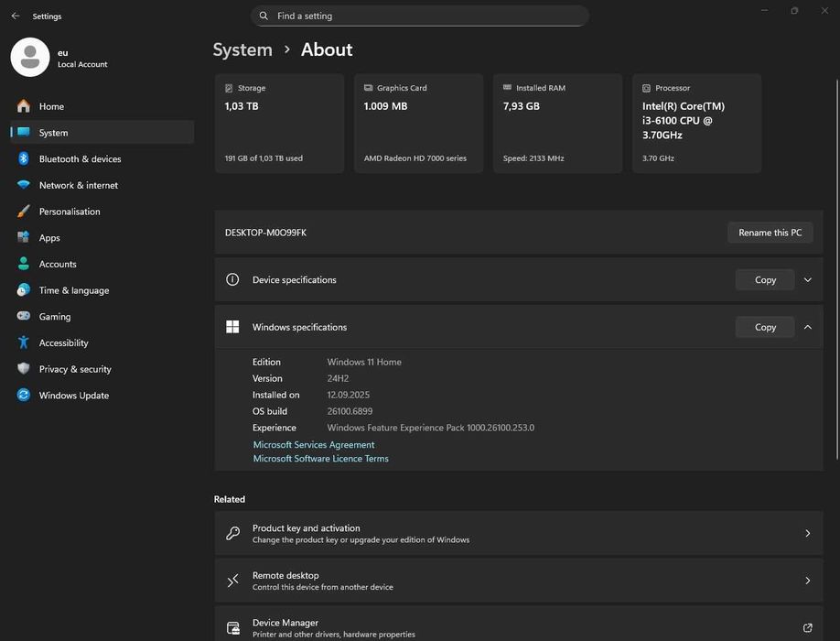Image resolution: width=840 pixels, height=641 pixels.
Task: Open Accessibility using its figure icon
Action: (x=23, y=342)
